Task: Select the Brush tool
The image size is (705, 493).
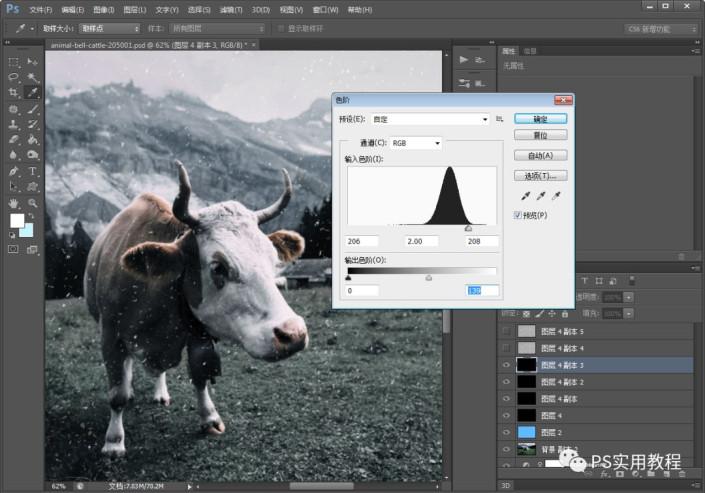Action: pos(32,109)
